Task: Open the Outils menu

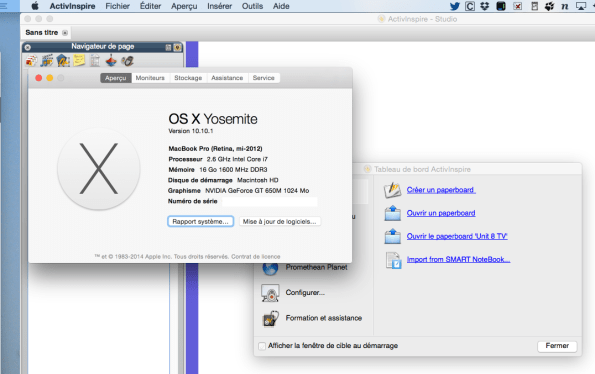Action: 252,6
